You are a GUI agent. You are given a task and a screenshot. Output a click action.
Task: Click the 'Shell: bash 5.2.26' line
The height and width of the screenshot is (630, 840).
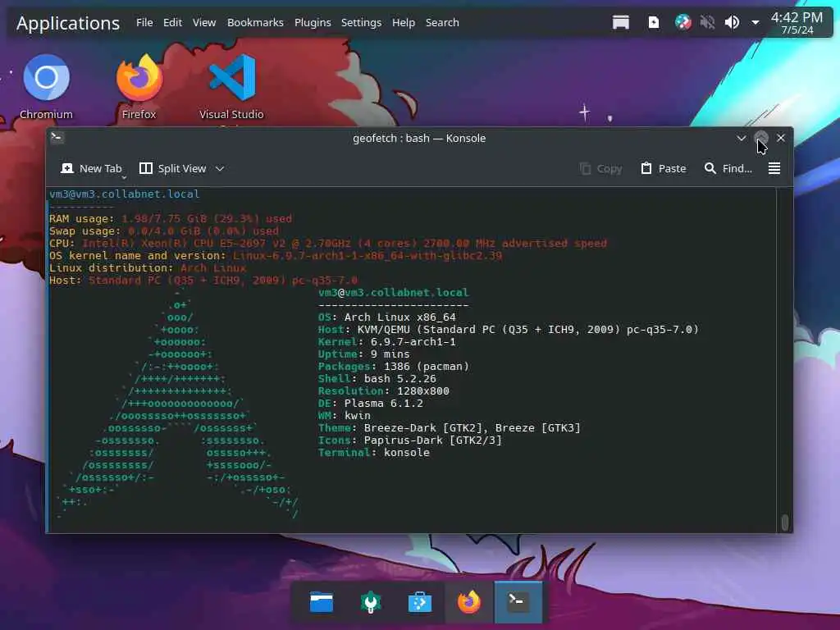click(x=377, y=379)
